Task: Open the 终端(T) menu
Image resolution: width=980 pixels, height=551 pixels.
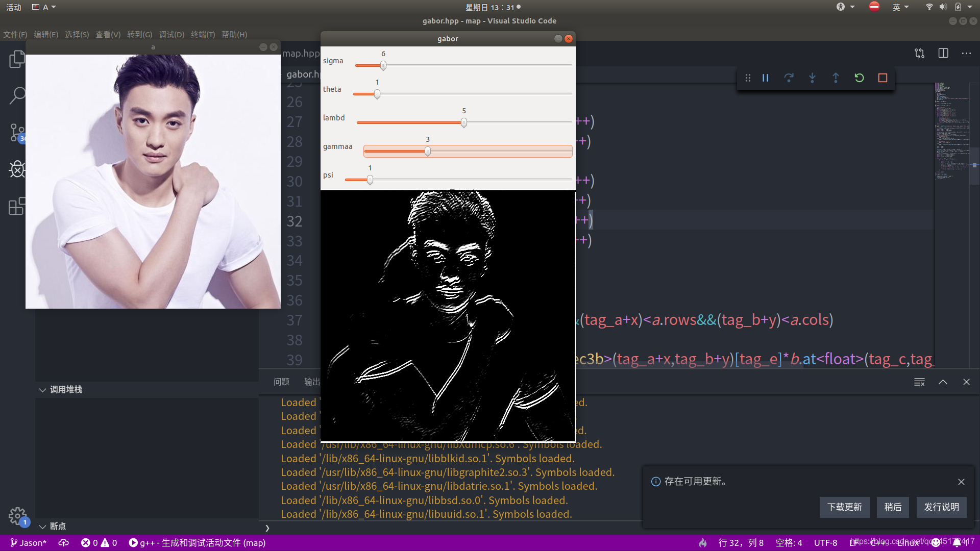Action: coord(203,35)
